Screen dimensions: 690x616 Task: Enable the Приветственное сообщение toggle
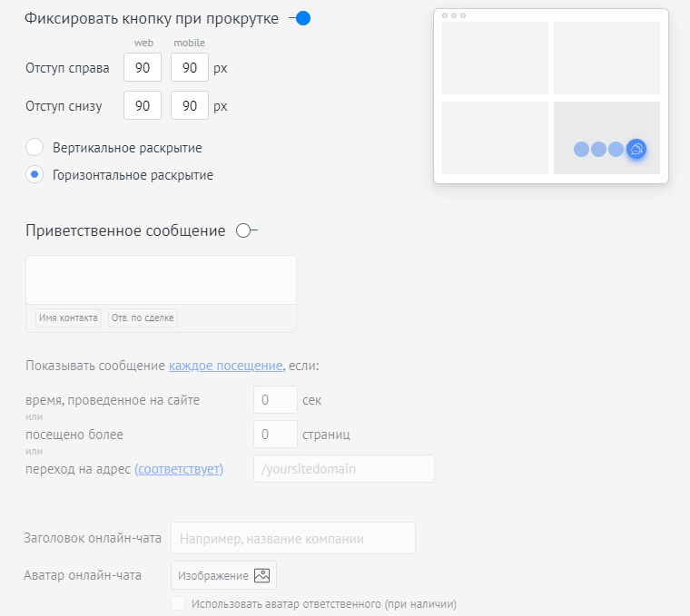[x=246, y=231]
